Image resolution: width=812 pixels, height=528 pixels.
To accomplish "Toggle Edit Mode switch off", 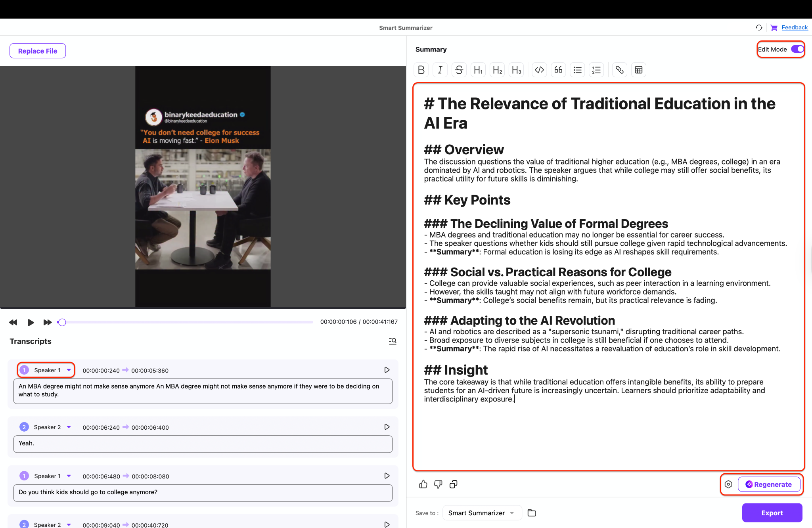I will click(797, 49).
